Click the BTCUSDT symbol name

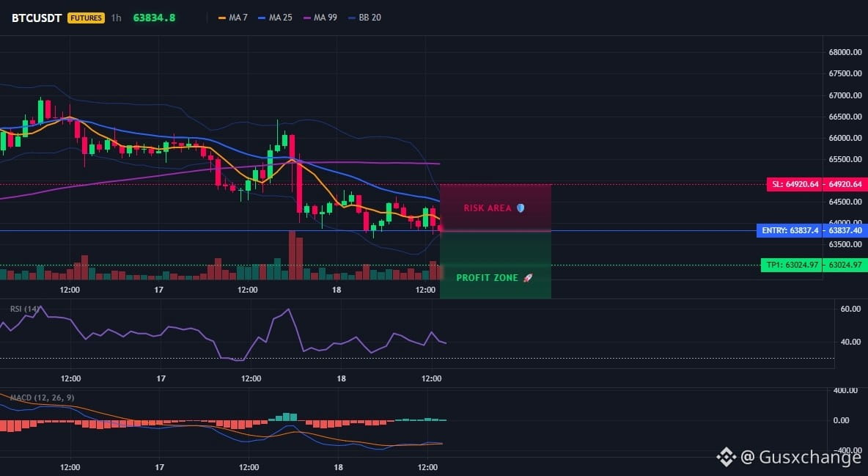37,18
